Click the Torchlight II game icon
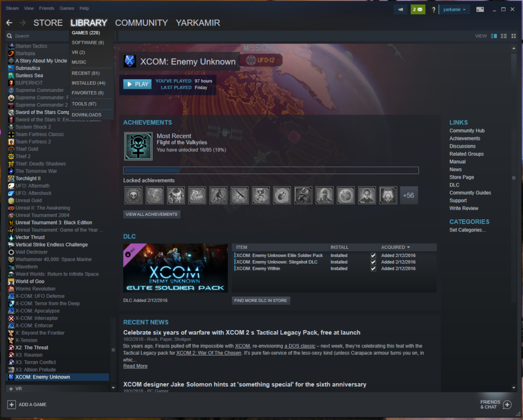 coord(11,178)
